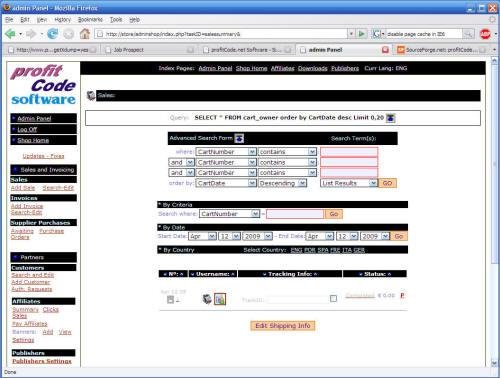500x378 pixels.
Task: Open the Log Off link in sidebar
Action: tap(27, 129)
